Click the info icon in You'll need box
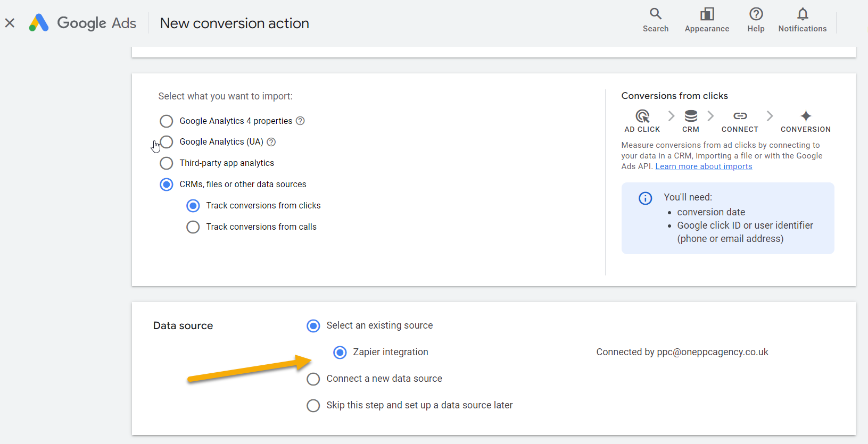868x444 pixels. pyautogui.click(x=645, y=198)
